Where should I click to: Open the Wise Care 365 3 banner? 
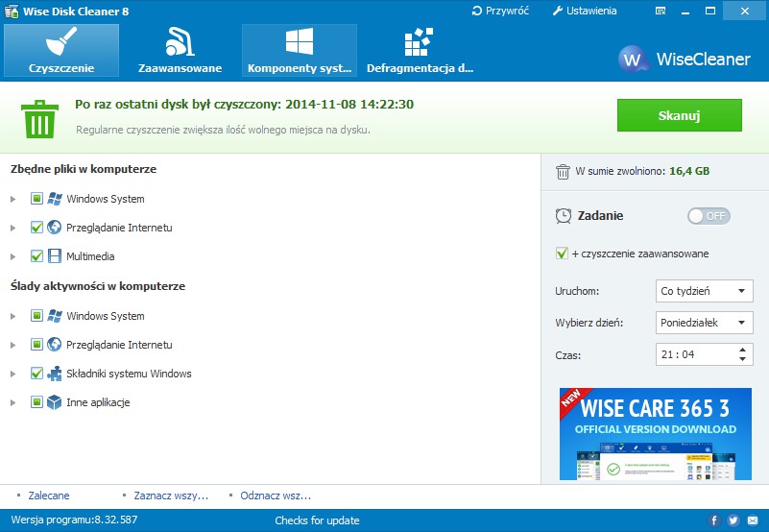[x=655, y=434]
